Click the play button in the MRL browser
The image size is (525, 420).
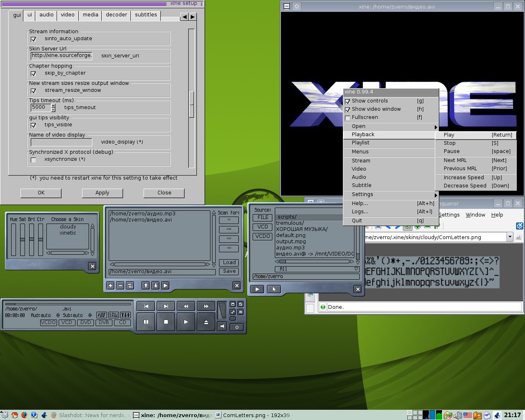(x=257, y=289)
